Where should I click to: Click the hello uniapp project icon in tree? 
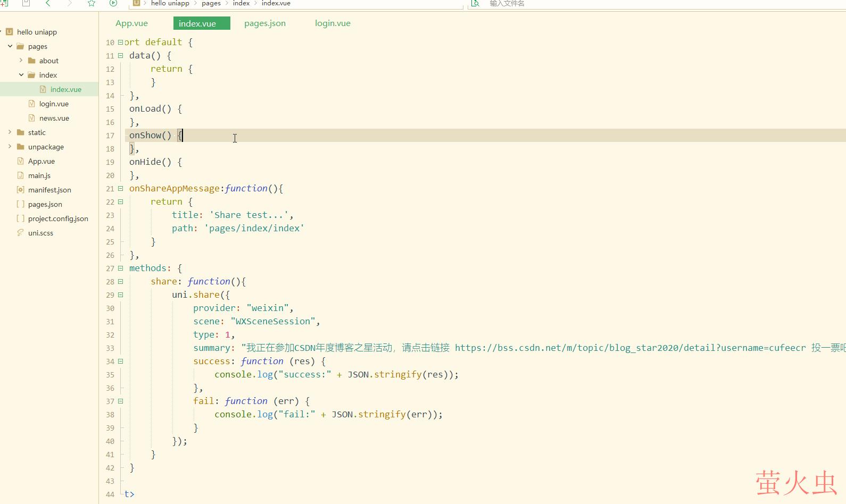pos(9,32)
